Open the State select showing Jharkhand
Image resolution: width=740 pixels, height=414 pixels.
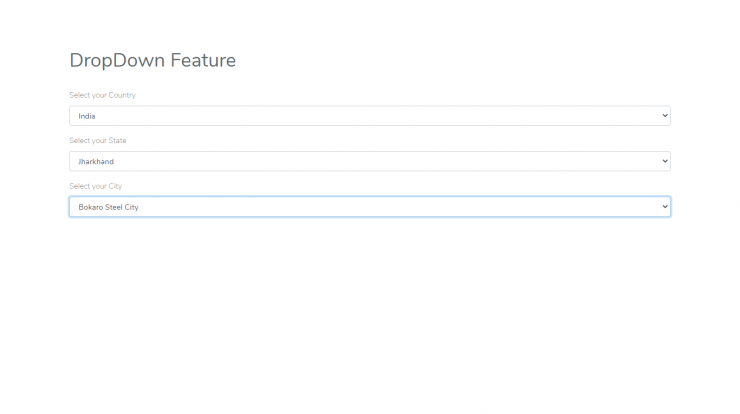(370, 161)
